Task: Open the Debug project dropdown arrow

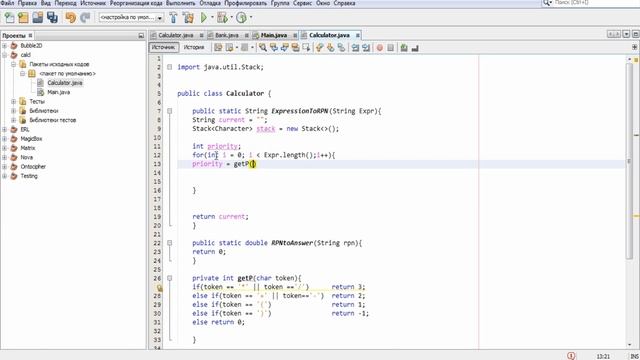Action: [x=231, y=18]
